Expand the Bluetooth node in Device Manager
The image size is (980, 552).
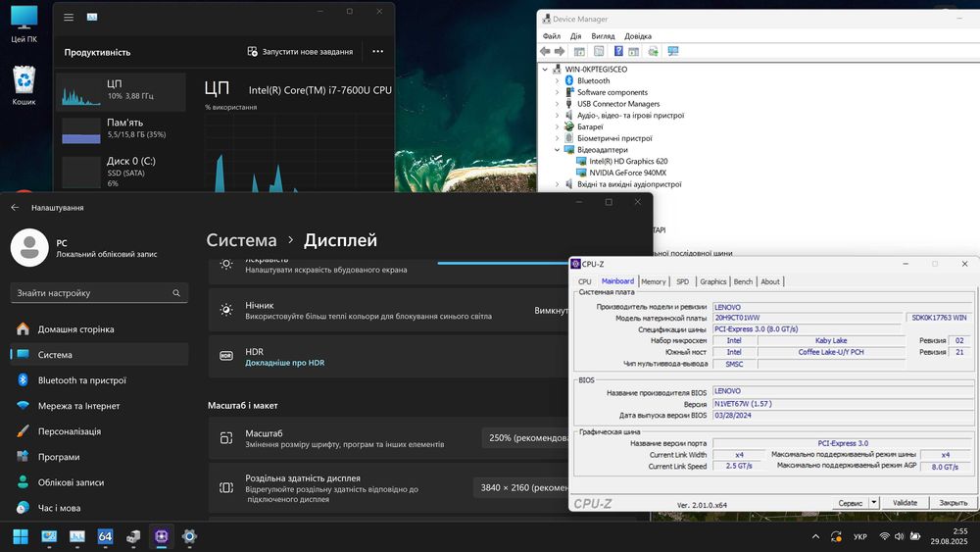click(557, 80)
